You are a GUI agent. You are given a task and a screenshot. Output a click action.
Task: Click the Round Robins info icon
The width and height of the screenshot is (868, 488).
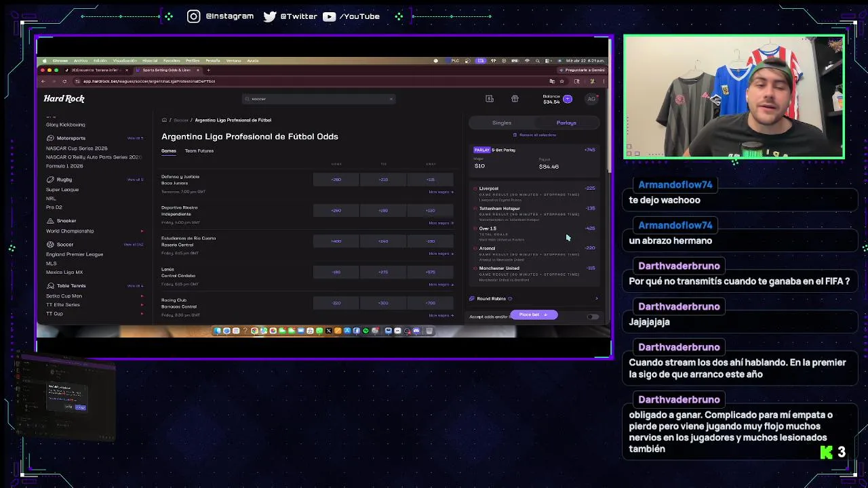pyautogui.click(x=510, y=299)
